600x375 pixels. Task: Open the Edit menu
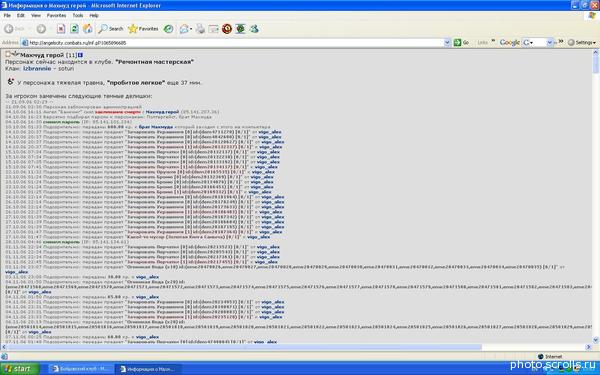(21, 15)
